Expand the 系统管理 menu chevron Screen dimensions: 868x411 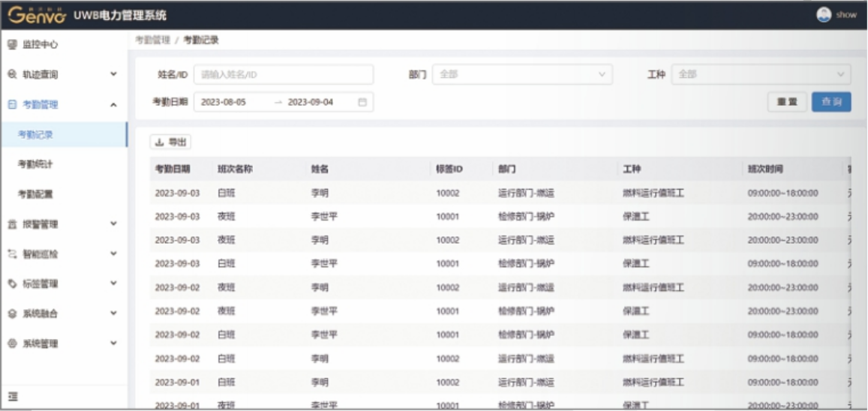tap(113, 343)
